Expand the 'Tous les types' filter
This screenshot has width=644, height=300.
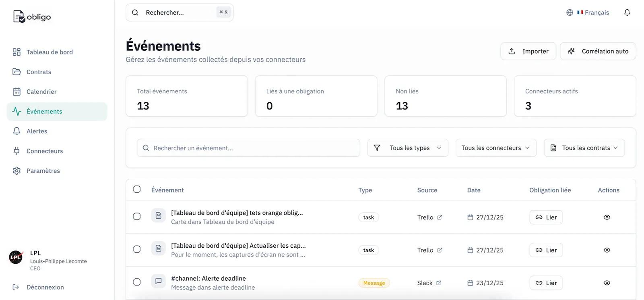tap(407, 148)
